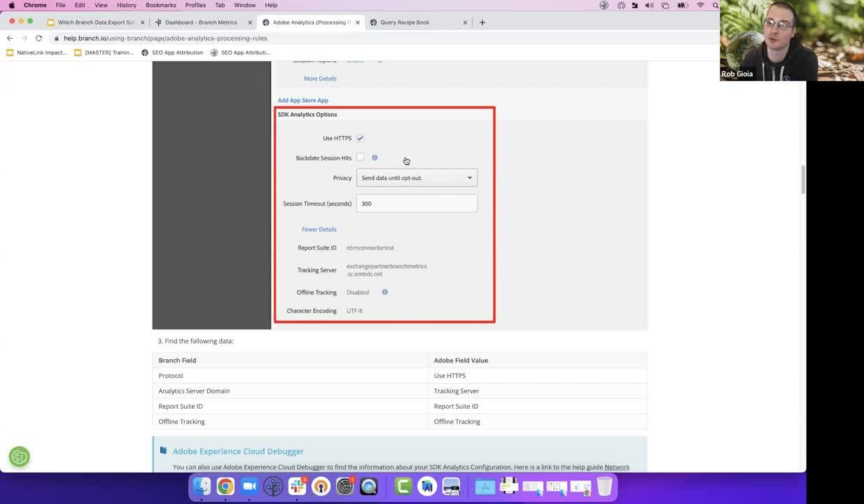Click info icon beside Backdate Session Hits
The width and height of the screenshot is (864, 504).
pos(375,157)
